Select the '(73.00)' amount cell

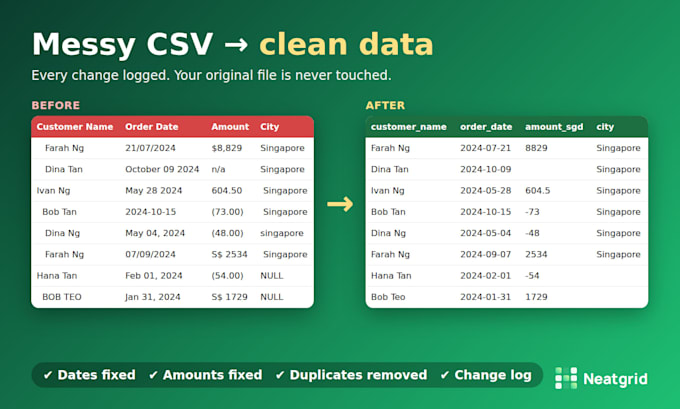[227, 212]
